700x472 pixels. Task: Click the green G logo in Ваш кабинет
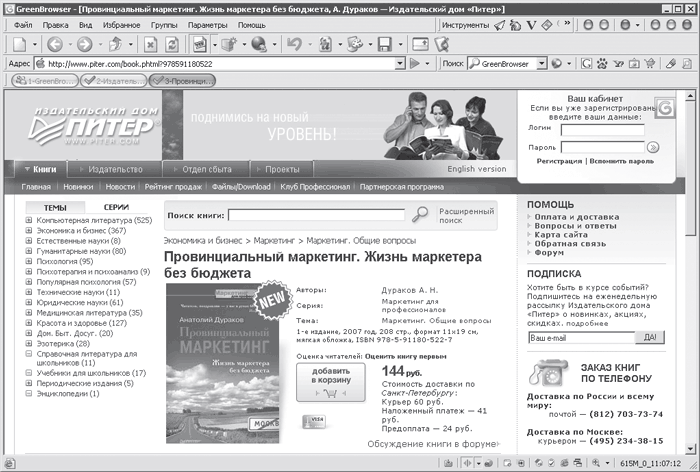pyautogui.click(x=665, y=108)
